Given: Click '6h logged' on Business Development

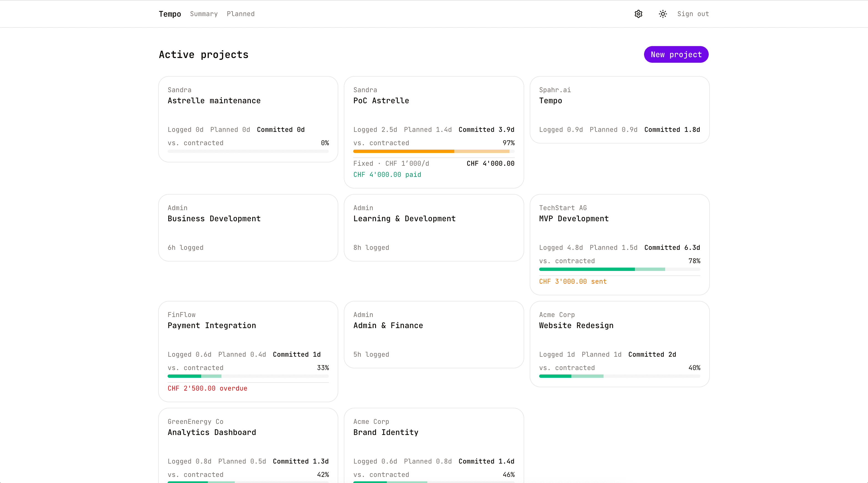Looking at the screenshot, I should point(186,248).
